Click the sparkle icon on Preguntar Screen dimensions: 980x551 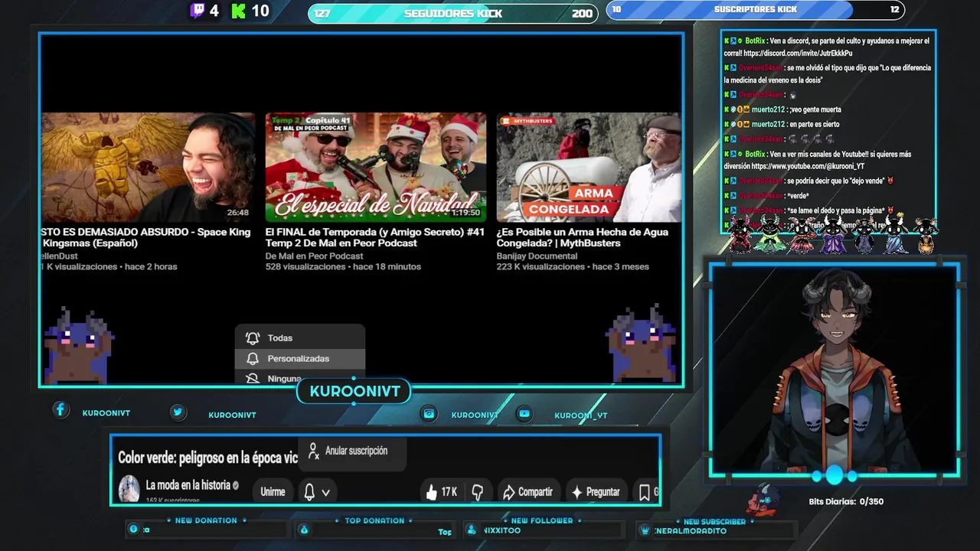click(x=577, y=492)
